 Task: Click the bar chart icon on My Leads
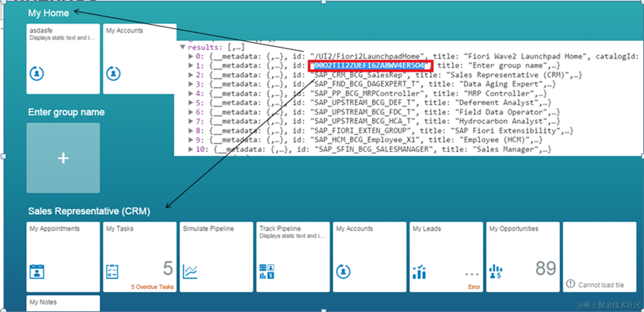419,272
